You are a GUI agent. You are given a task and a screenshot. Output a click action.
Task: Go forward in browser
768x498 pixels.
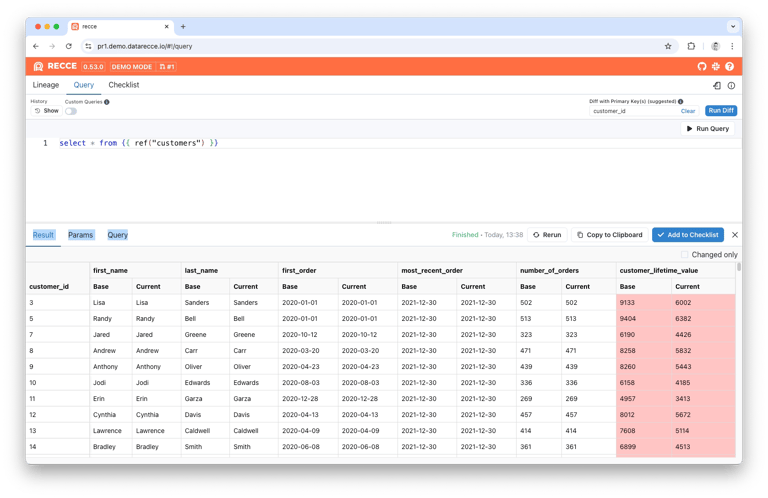pos(52,46)
